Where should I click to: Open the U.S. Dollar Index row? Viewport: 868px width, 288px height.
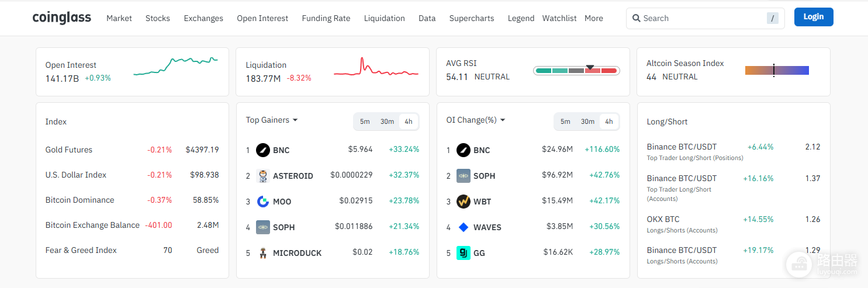click(x=132, y=175)
